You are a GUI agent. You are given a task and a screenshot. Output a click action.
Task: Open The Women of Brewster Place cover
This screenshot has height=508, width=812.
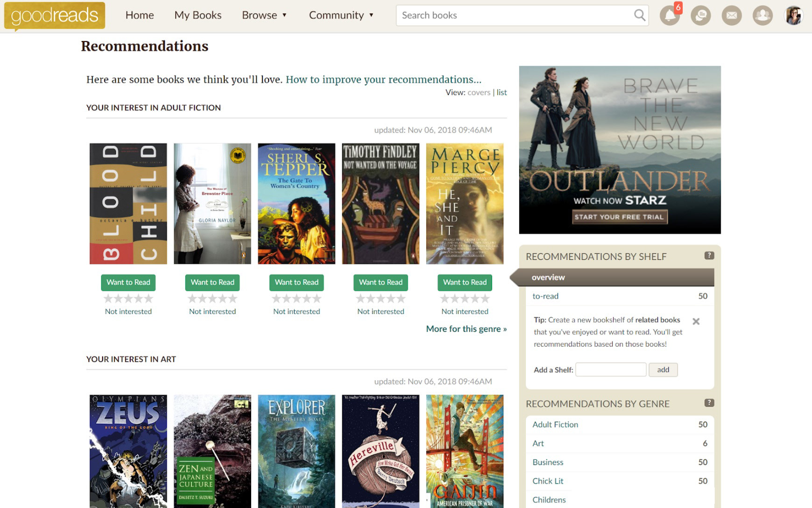[212, 204]
